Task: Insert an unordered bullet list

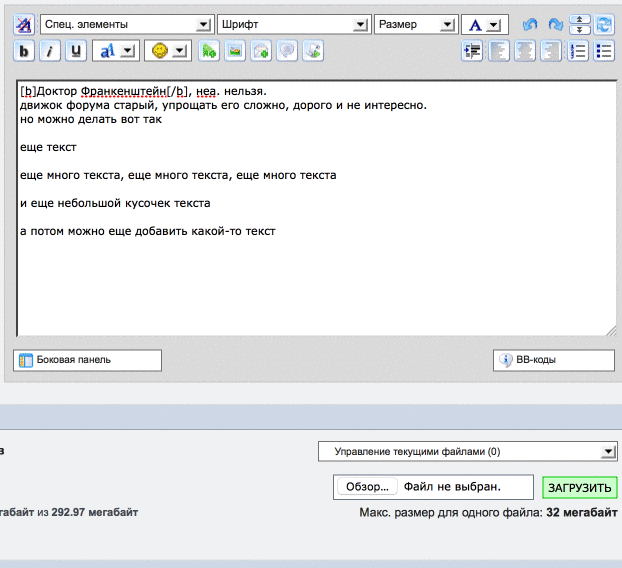Action: [603, 52]
